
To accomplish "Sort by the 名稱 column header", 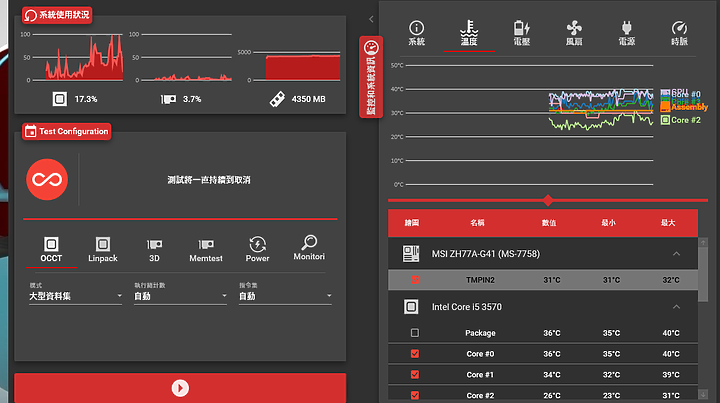I will 477,223.
